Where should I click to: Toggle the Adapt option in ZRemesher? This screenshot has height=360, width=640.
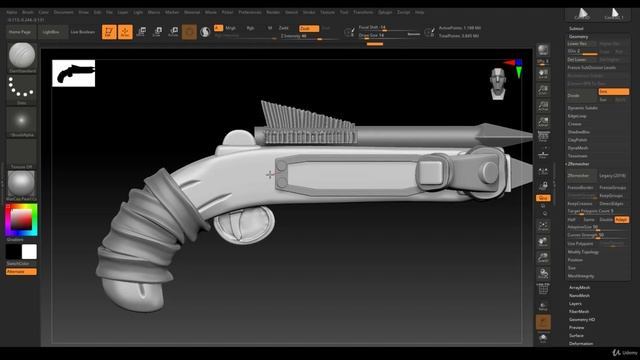click(621, 220)
